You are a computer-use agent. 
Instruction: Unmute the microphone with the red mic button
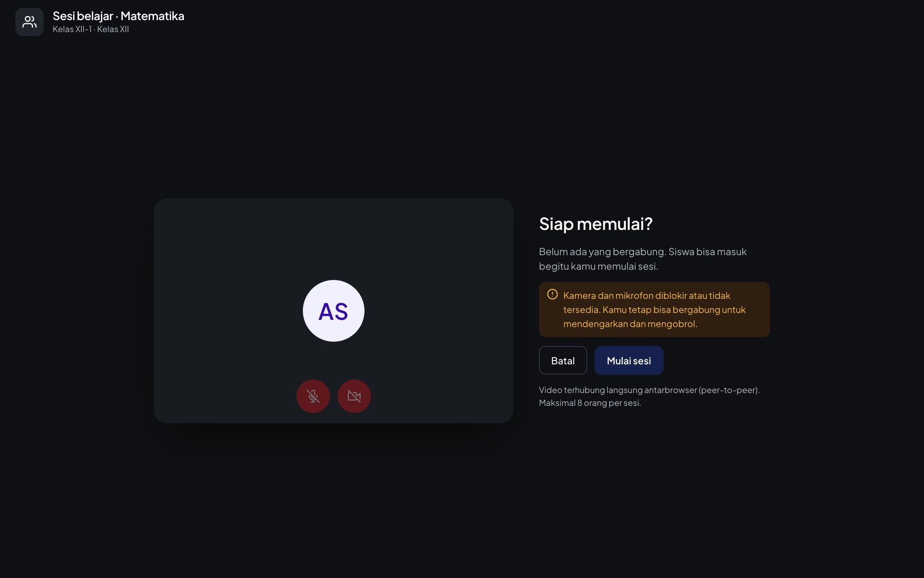pyautogui.click(x=313, y=396)
